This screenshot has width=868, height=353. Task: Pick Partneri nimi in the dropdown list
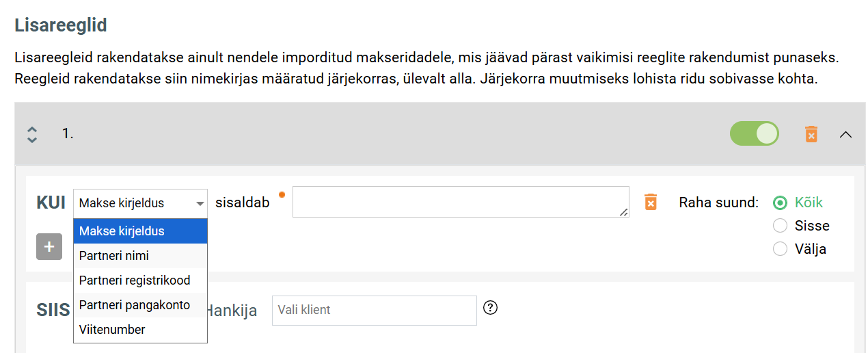pos(140,256)
